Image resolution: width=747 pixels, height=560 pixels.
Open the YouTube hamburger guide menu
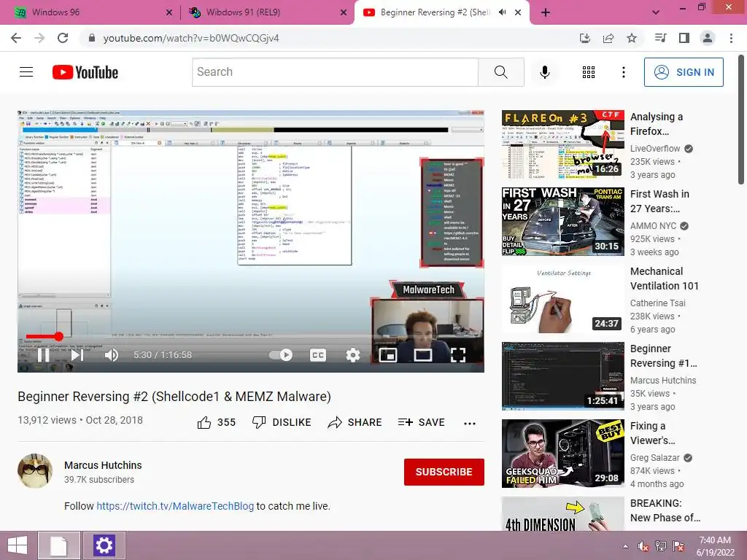click(26, 72)
